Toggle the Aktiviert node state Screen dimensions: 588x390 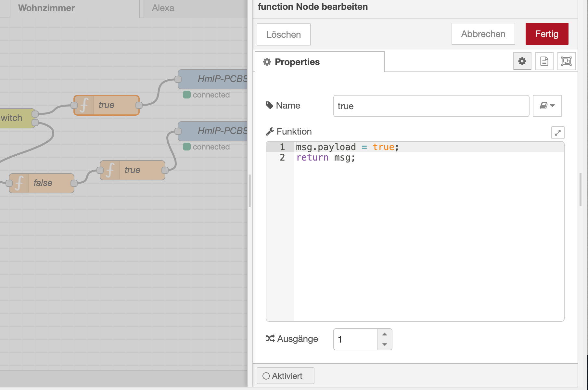(285, 376)
